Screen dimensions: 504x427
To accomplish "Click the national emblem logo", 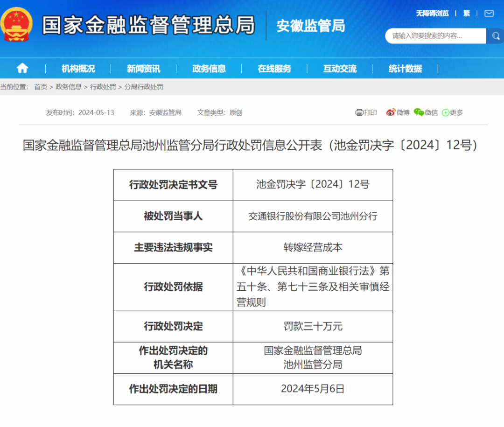I will [x=17, y=26].
